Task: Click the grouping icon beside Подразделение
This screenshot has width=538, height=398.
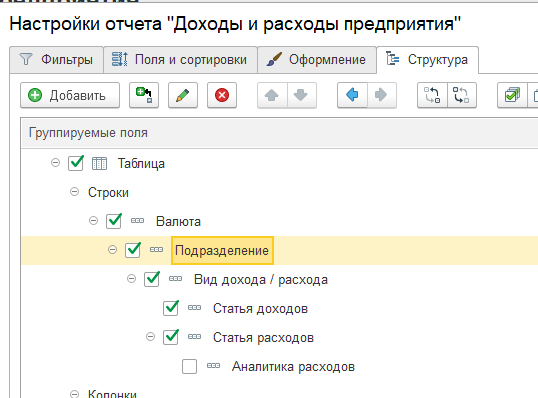Action: 156,250
